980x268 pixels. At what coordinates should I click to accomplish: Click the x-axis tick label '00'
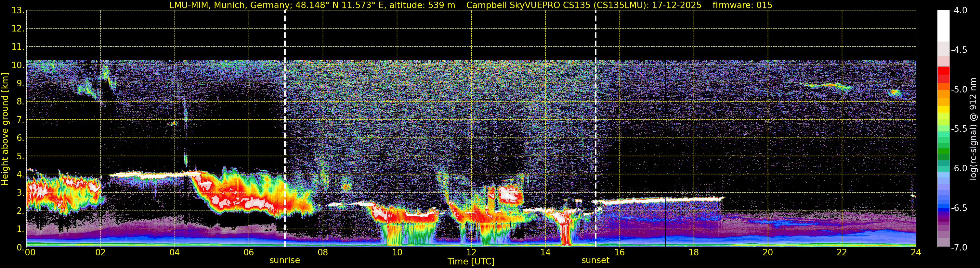[30, 252]
